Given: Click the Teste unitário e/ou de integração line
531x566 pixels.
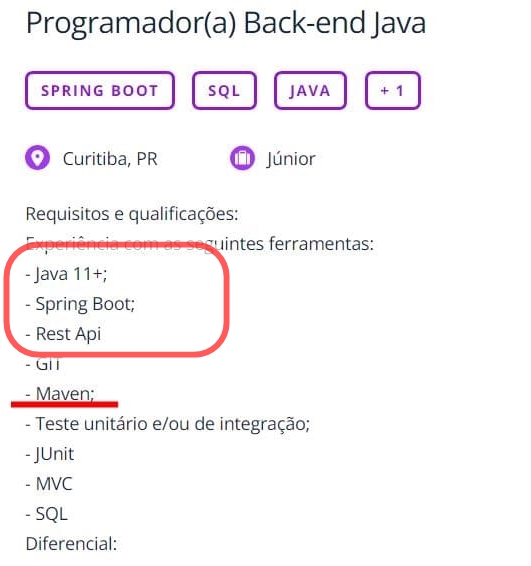Looking at the screenshot, I should (168, 424).
